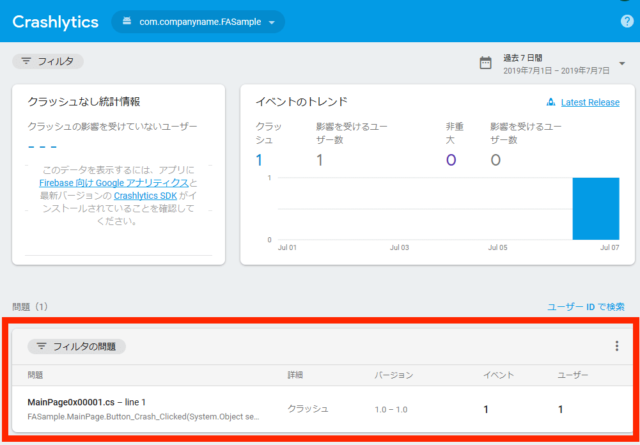Viewport: 640px width, 445px height.
Task: Click the 問題（1）section label
Action: click(30, 307)
